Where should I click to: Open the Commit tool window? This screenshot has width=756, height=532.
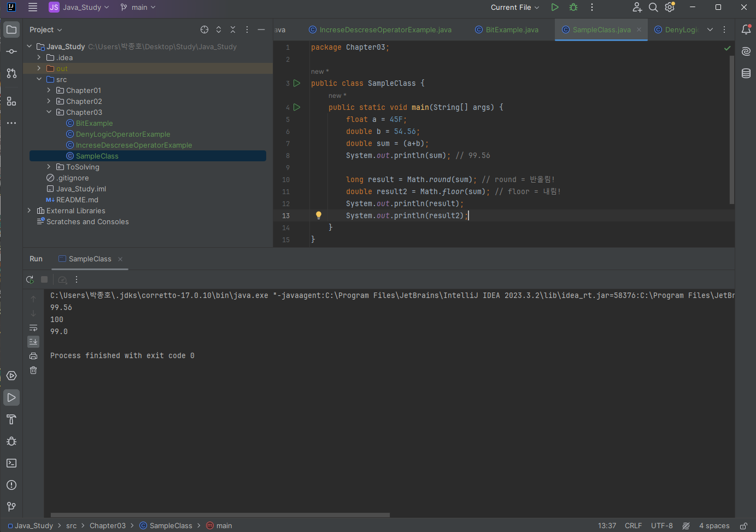(x=11, y=51)
